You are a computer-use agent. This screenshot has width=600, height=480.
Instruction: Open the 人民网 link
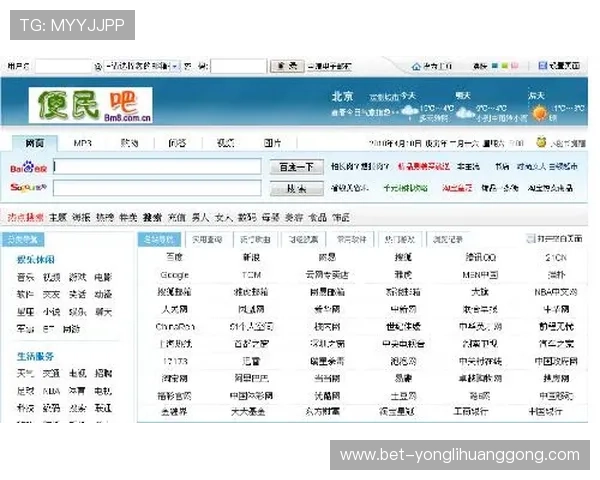click(174, 309)
